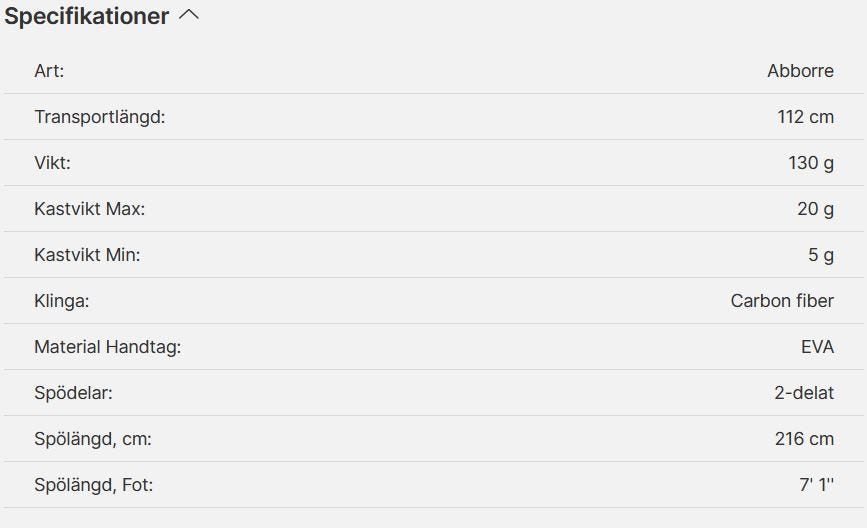Click the 5 g value
The image size is (867, 528).
pos(820,255)
